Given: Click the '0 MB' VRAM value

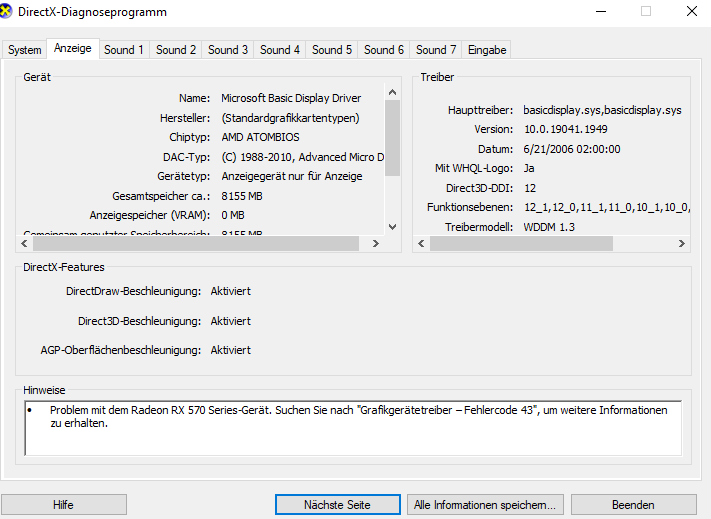Looking at the screenshot, I should [233, 215].
